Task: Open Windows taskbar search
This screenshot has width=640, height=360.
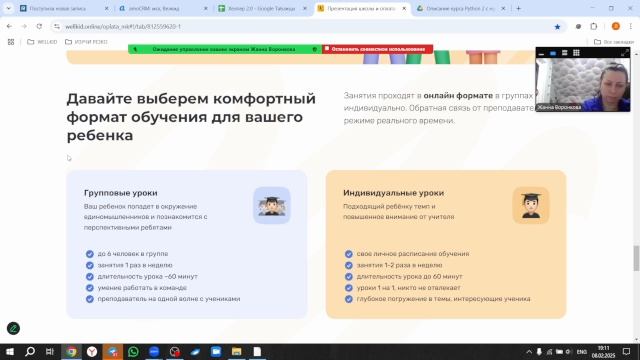Action: [30, 352]
